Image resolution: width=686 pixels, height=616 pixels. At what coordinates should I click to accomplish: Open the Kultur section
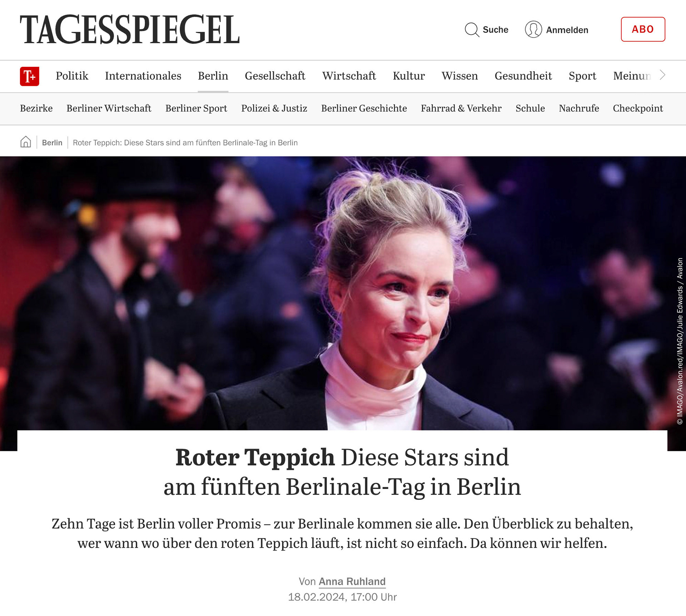click(x=409, y=76)
